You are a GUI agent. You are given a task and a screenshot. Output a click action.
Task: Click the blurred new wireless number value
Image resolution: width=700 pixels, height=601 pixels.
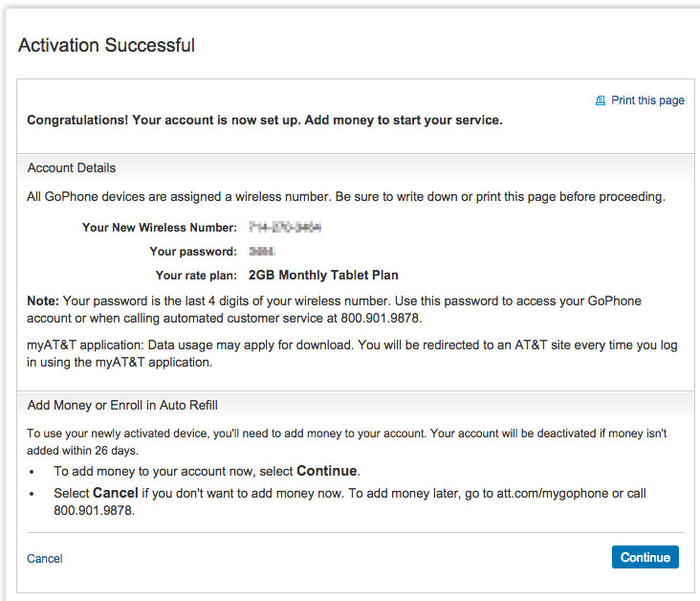coord(285,228)
